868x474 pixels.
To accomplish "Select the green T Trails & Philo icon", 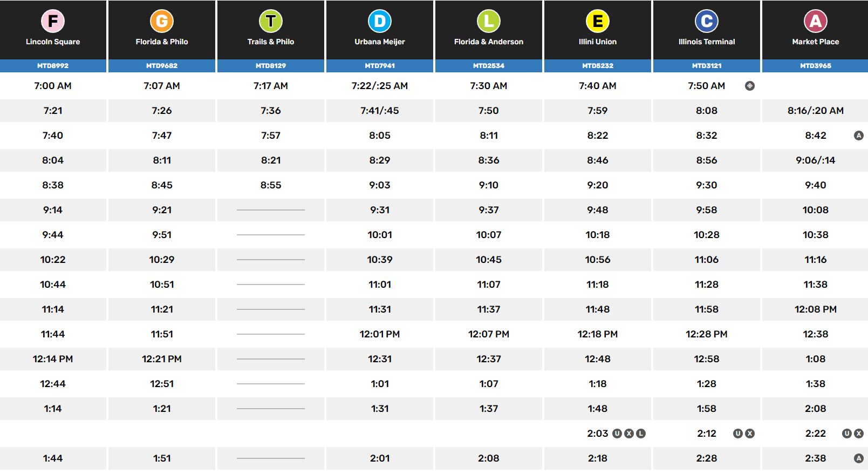I will [271, 22].
